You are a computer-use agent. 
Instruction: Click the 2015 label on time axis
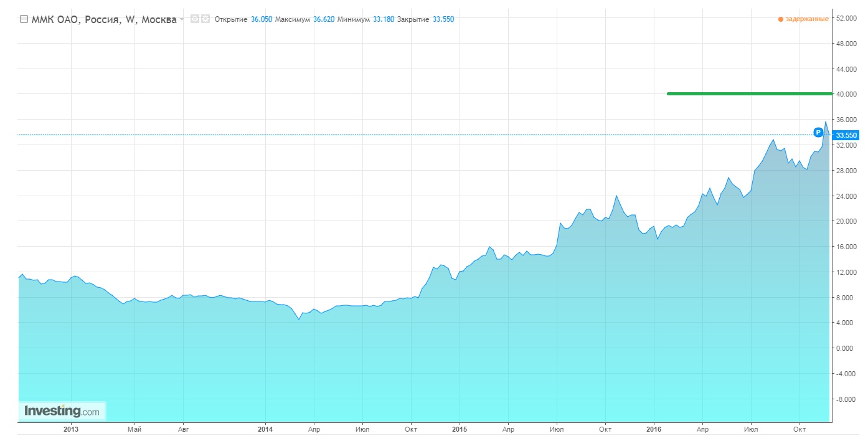tap(460, 429)
